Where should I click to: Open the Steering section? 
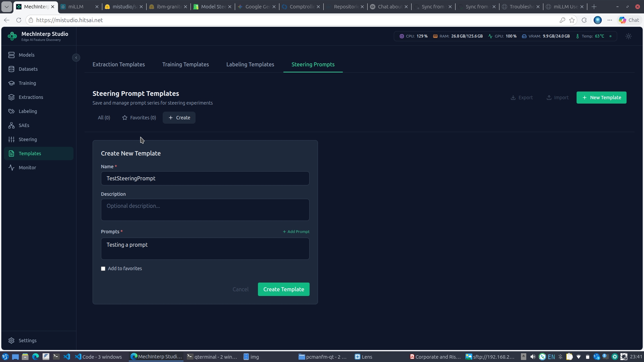pos(39,139)
